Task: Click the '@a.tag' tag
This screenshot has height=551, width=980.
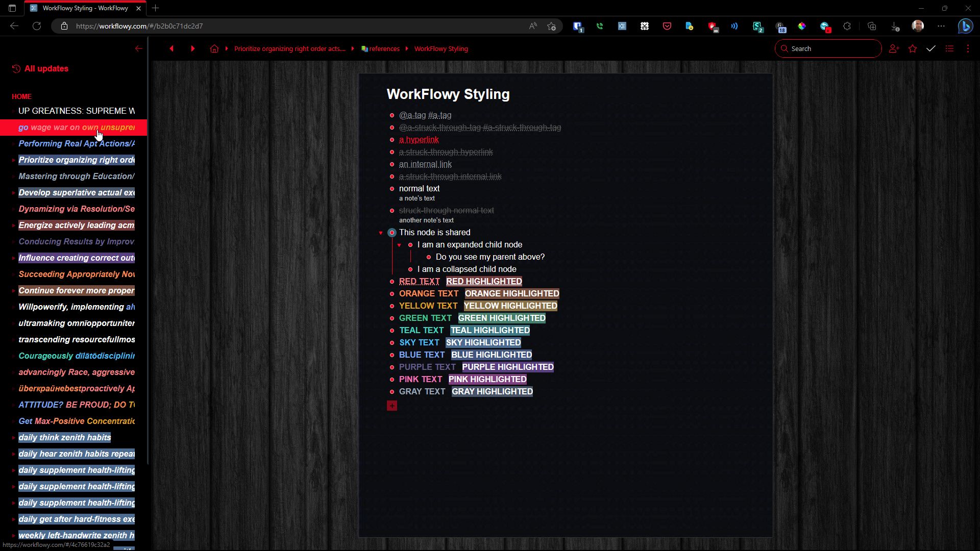Action: click(x=412, y=115)
